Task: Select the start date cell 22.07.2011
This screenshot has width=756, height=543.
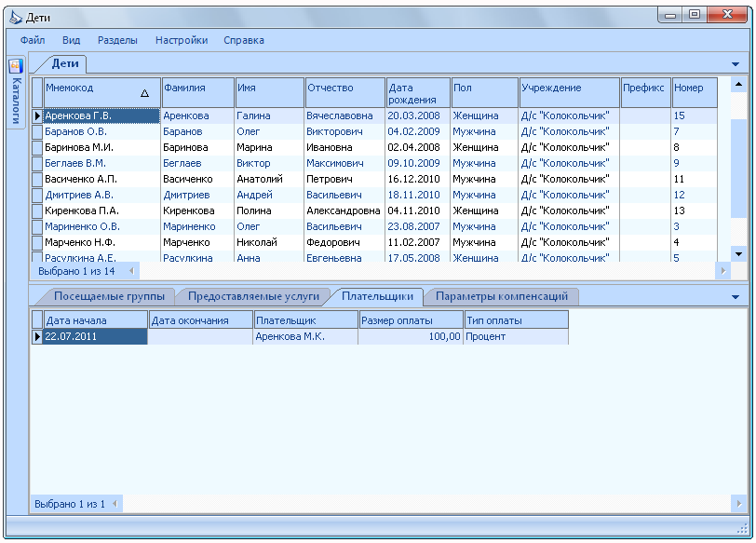Action: pyautogui.click(x=96, y=336)
